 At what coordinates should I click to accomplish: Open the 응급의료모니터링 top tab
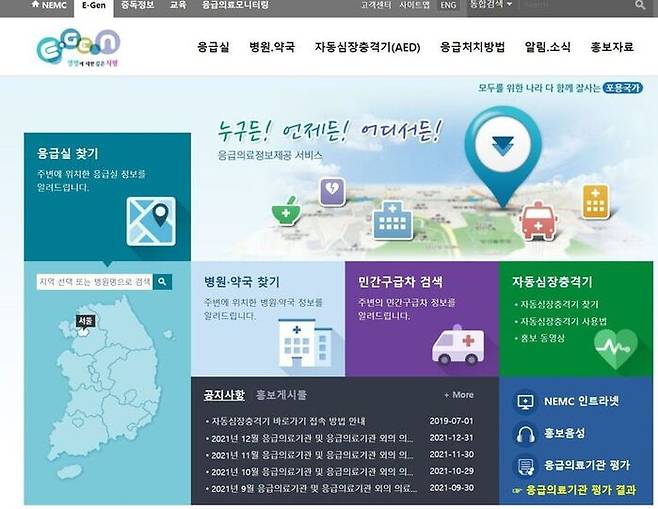pyautogui.click(x=235, y=5)
